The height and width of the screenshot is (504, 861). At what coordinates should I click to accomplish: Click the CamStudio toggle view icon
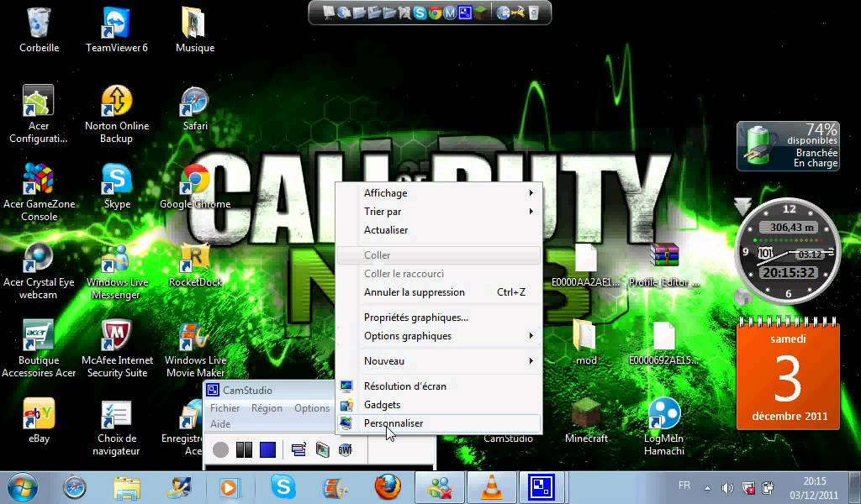tap(298, 449)
